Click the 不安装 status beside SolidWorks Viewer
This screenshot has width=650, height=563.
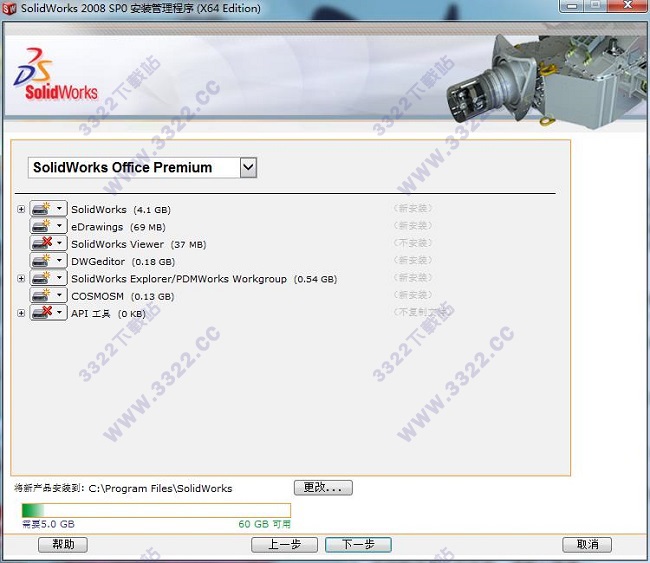(x=413, y=243)
